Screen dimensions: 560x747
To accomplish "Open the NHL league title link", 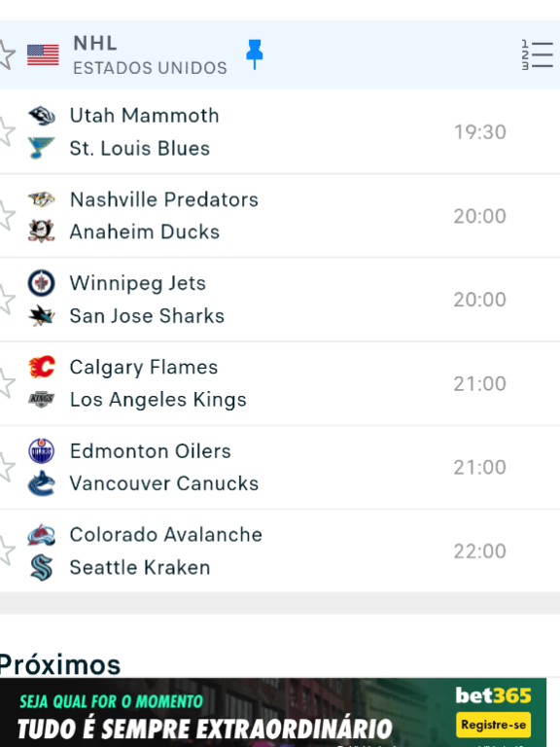I will click(x=95, y=44).
